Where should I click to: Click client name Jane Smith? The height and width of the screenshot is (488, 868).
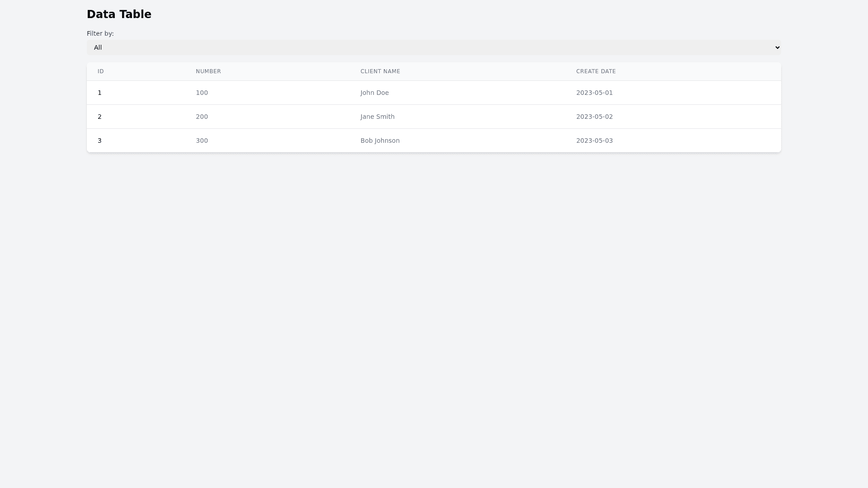tap(377, 117)
